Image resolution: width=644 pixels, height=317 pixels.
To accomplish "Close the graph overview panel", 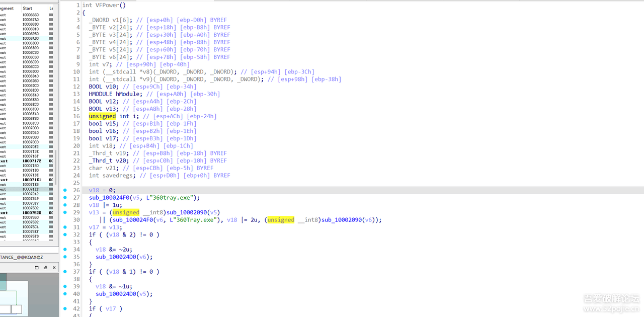I will tap(54, 267).
